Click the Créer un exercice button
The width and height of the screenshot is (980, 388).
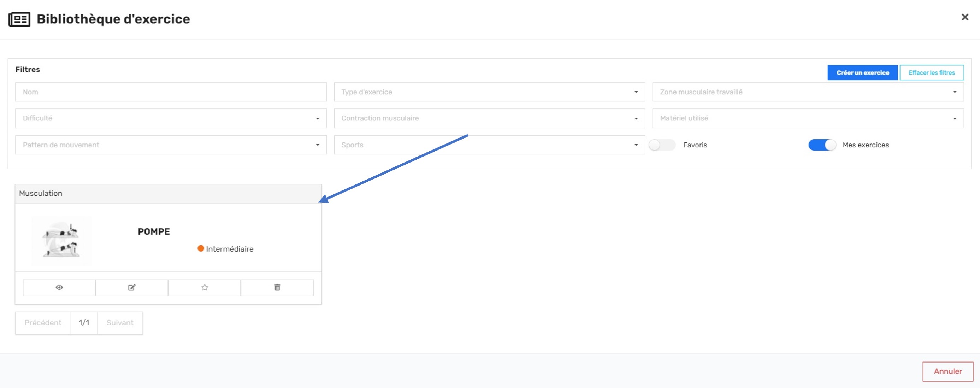point(862,73)
